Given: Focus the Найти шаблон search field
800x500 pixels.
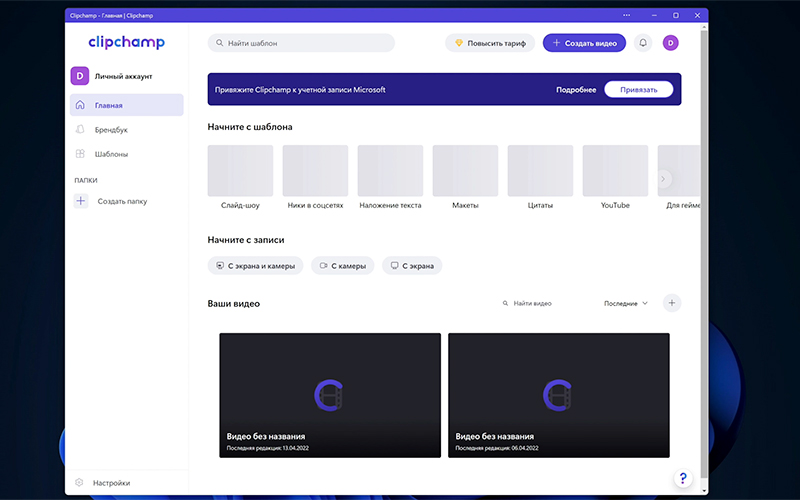Looking at the screenshot, I should [x=301, y=43].
